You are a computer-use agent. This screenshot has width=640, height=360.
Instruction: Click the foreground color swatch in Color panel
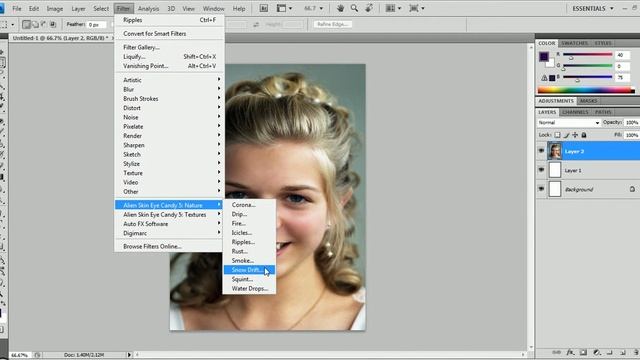click(544, 56)
